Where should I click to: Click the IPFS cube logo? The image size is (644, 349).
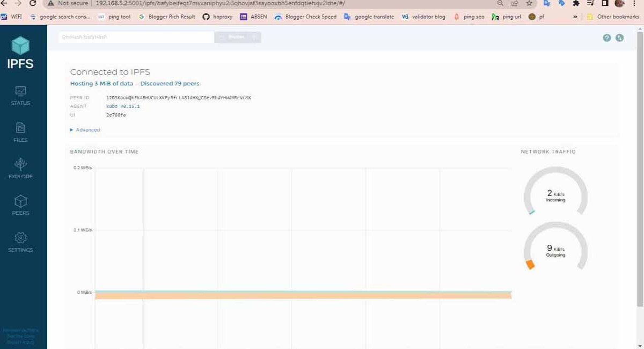20,45
